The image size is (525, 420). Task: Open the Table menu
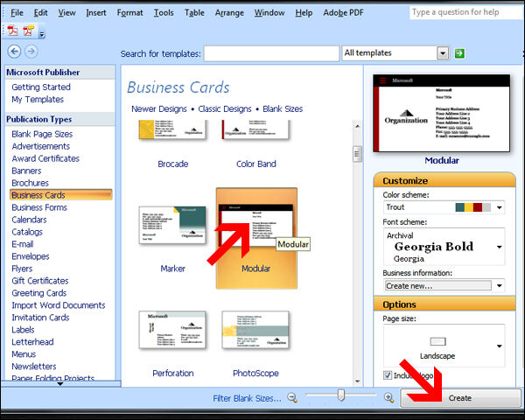coord(194,13)
